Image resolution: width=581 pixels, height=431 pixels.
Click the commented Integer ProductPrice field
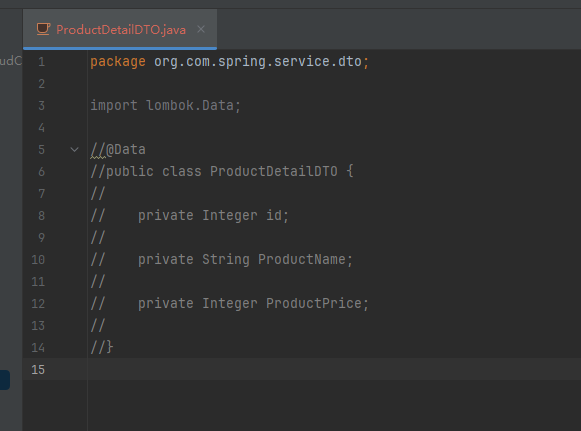click(253, 304)
